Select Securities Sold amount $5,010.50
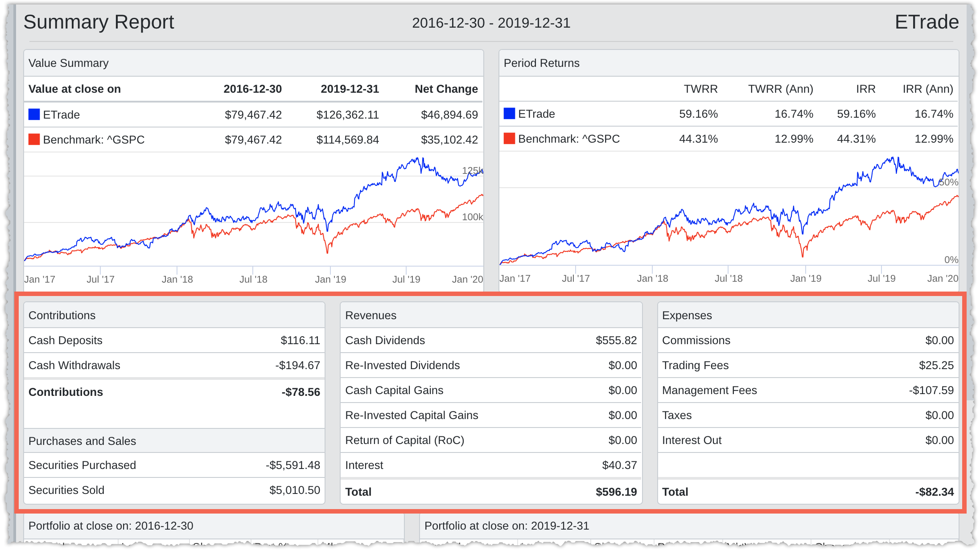The height and width of the screenshot is (551, 980). pos(295,490)
